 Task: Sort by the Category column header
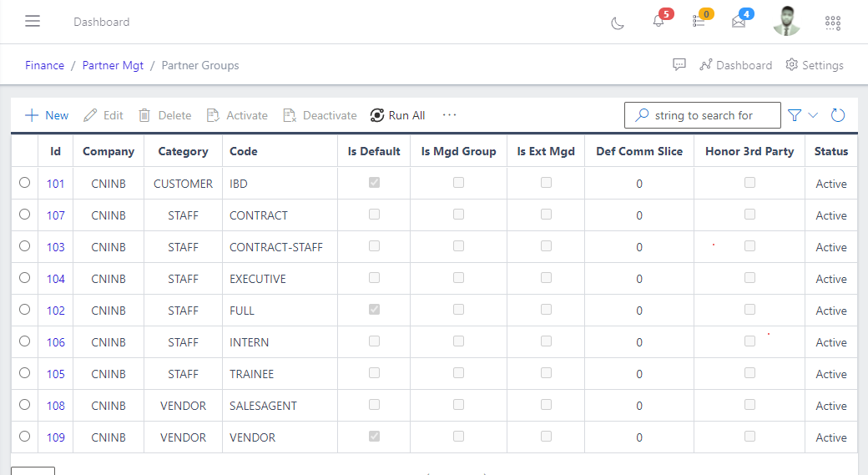pyautogui.click(x=184, y=151)
